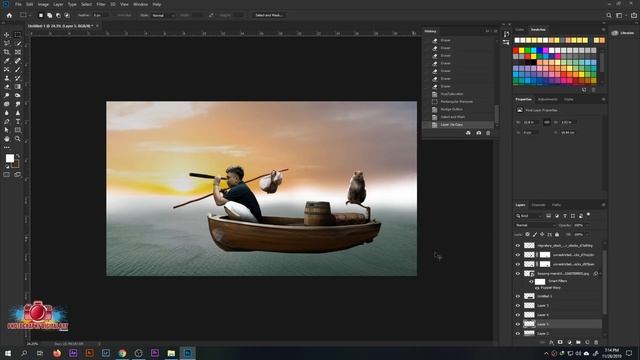Viewport: 640px width, 360px height.
Task: Select the Eraser tool in toolbar
Action: pyautogui.click(x=7, y=87)
